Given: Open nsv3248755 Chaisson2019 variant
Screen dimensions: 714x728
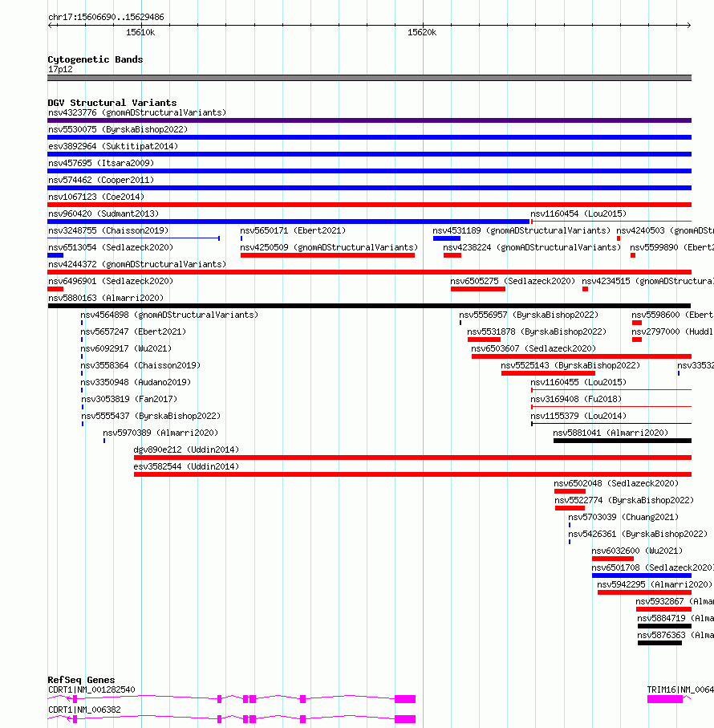Looking at the screenshot, I should 108,230.
